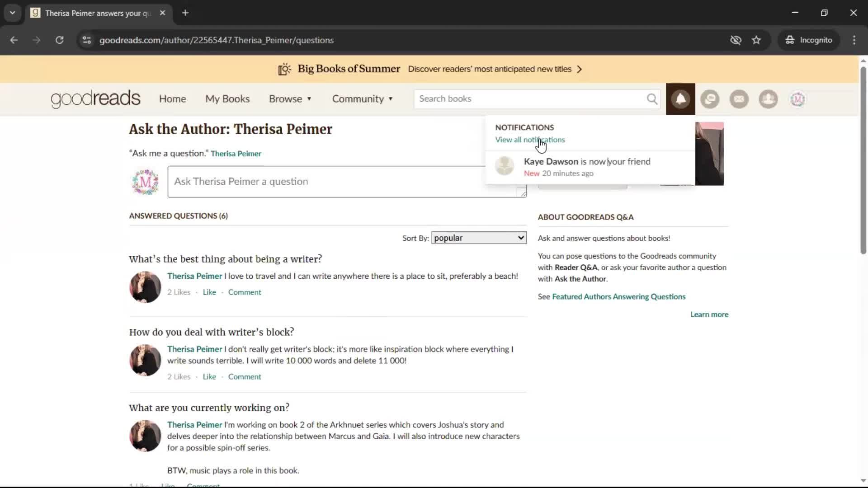Like the answer about being a writer
This screenshot has height=488, width=868.
click(x=209, y=292)
